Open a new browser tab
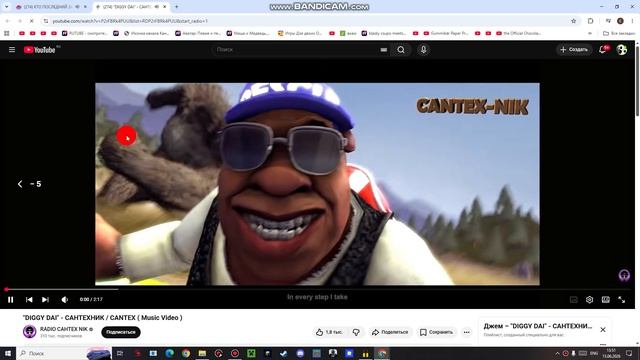The height and width of the screenshot is (360, 640). (177, 7)
